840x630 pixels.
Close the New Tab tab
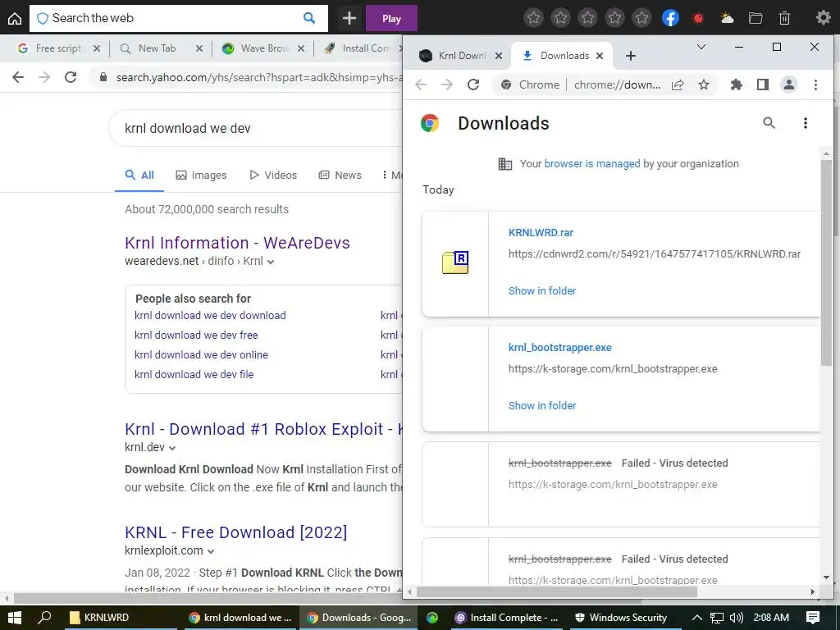[199, 48]
